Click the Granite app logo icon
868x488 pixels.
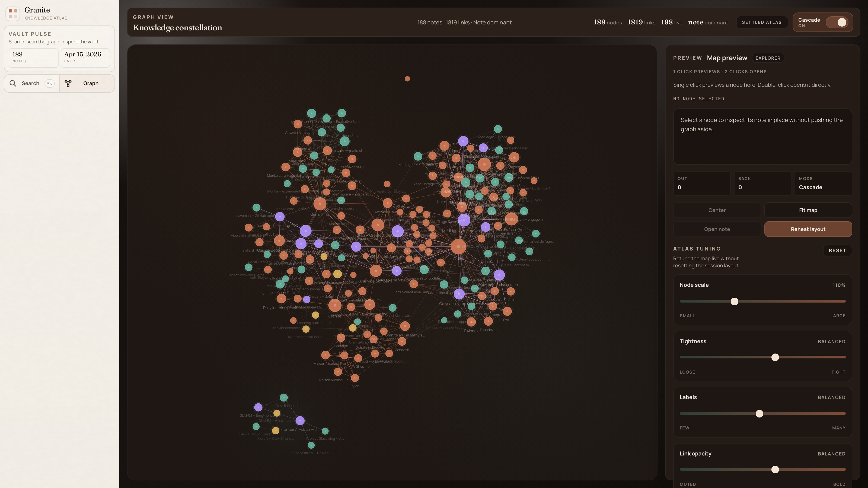coord(12,14)
